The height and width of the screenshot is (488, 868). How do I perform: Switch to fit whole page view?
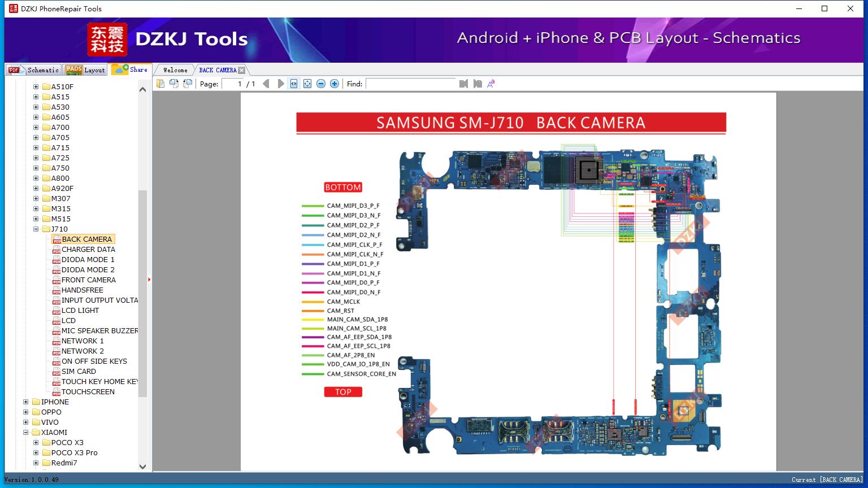pyautogui.click(x=307, y=84)
